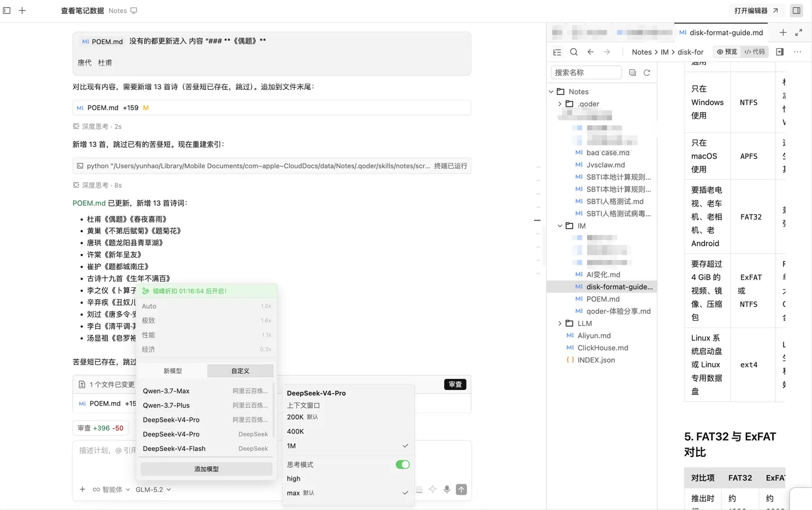Collapse the Notes root folder
Image resolution: width=812 pixels, height=510 pixels.
[552, 92]
